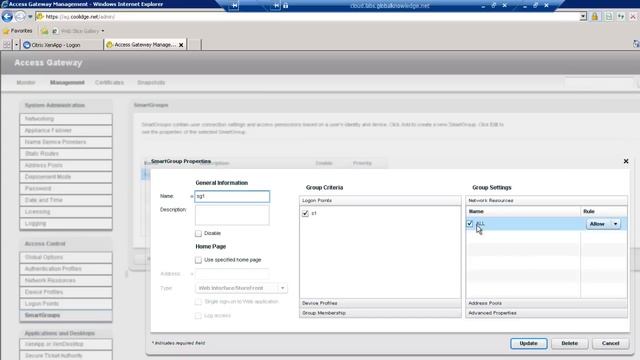Click the Web Slice Gallery icon
This screenshot has width=640, height=360.
55,31
